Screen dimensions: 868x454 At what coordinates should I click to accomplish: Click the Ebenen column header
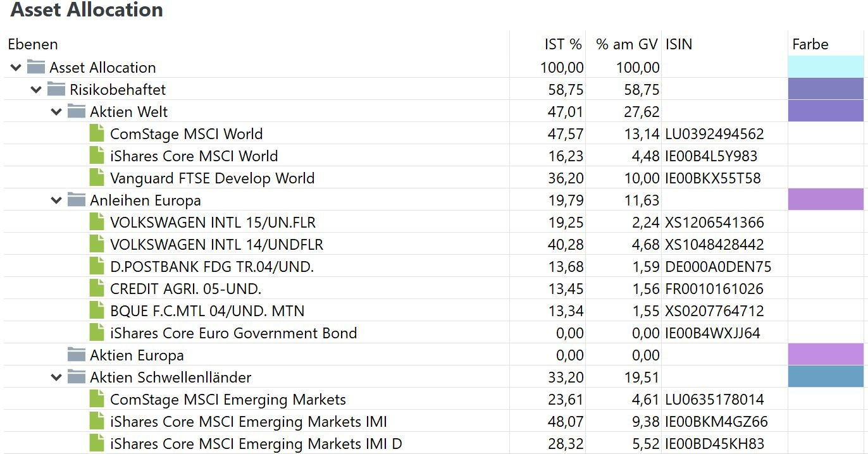pyautogui.click(x=33, y=44)
